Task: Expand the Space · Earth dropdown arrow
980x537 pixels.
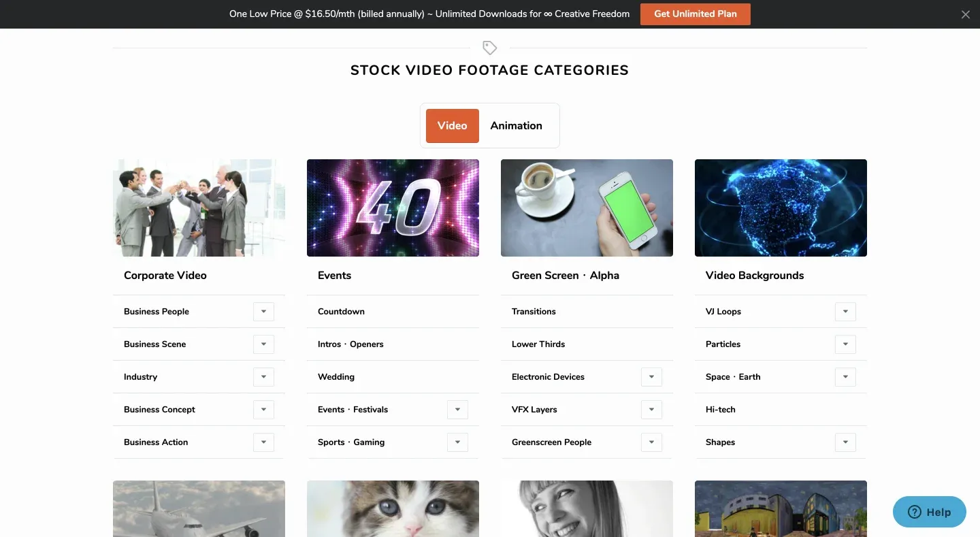Action: pos(845,377)
